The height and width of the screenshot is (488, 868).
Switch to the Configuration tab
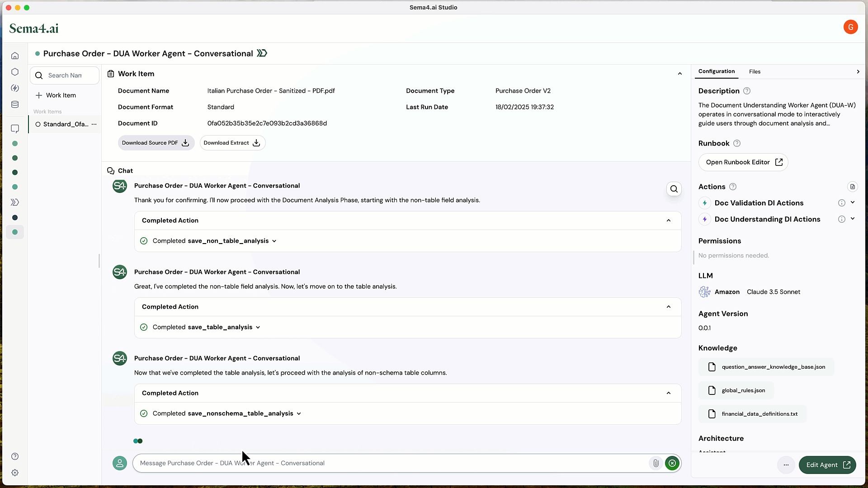point(716,71)
